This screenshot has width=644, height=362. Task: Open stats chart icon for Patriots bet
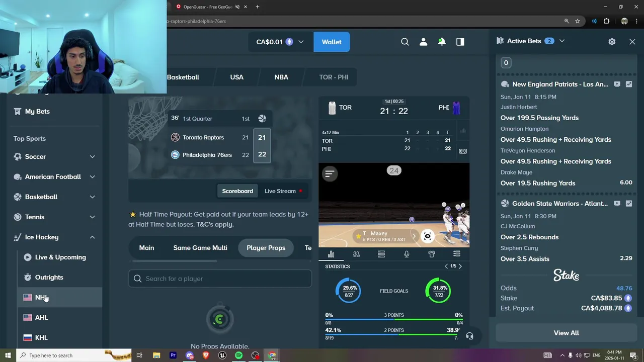tap(629, 84)
